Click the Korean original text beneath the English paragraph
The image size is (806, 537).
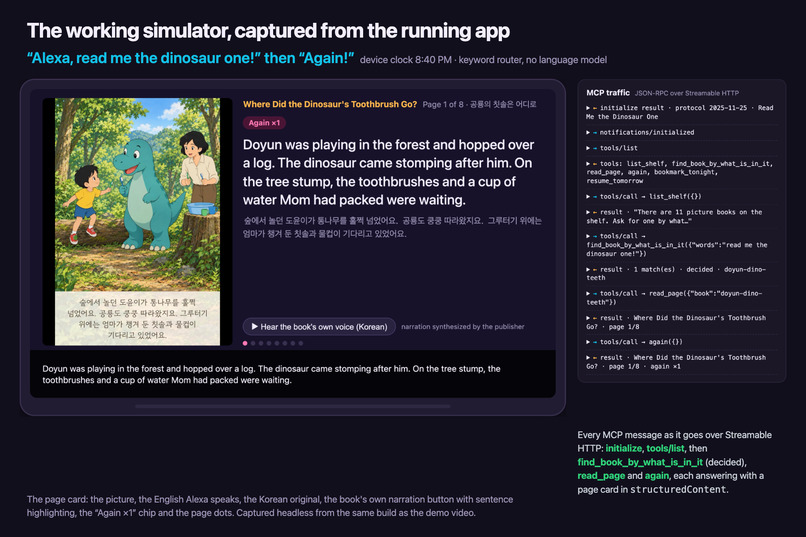(x=392, y=227)
